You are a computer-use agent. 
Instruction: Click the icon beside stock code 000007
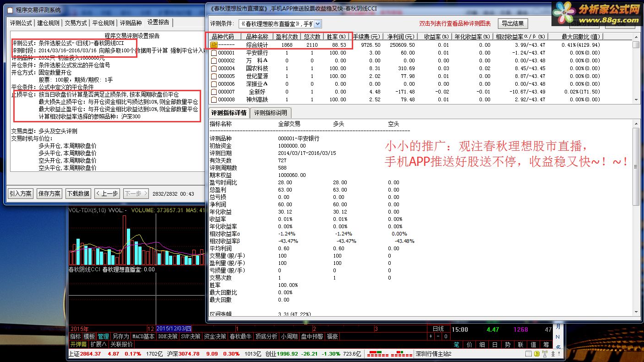tap(213, 92)
